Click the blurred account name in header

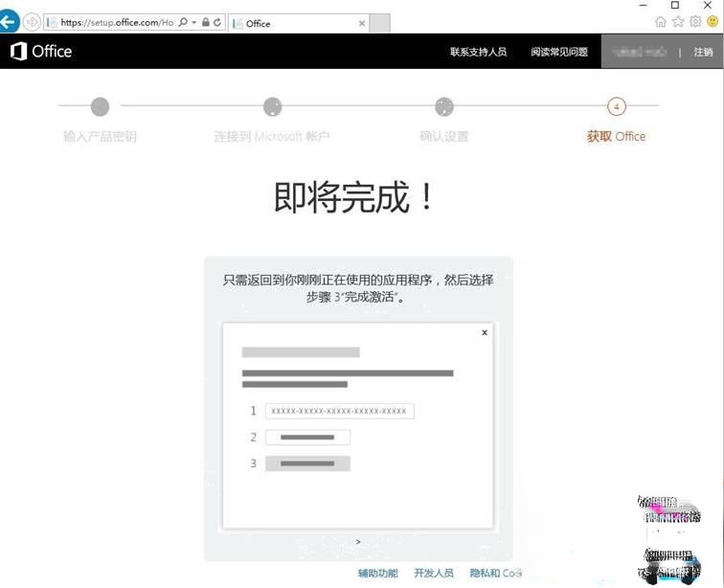pyautogui.click(x=639, y=53)
